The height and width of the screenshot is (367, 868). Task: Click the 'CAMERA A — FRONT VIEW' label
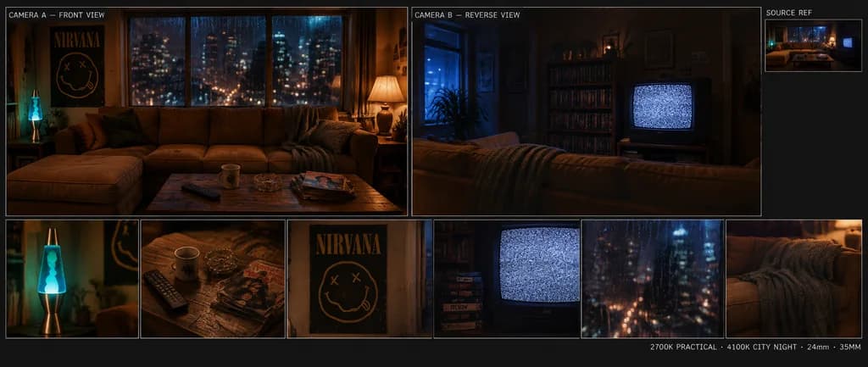pos(57,15)
